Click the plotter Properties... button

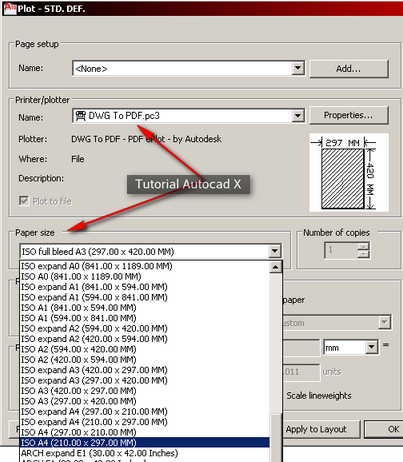tap(349, 115)
